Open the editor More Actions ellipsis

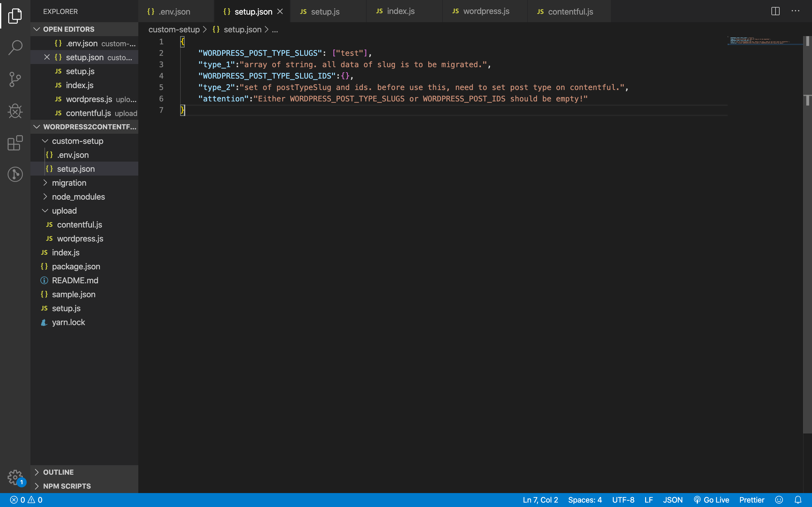(x=795, y=11)
